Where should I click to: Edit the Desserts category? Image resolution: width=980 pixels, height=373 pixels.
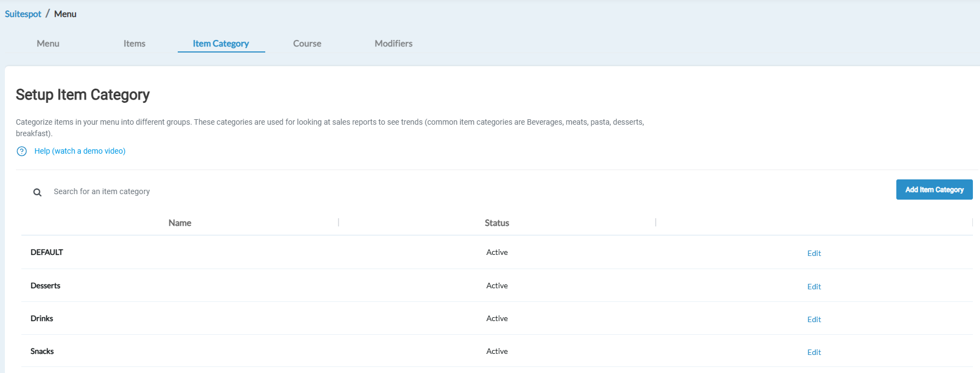[x=814, y=287]
